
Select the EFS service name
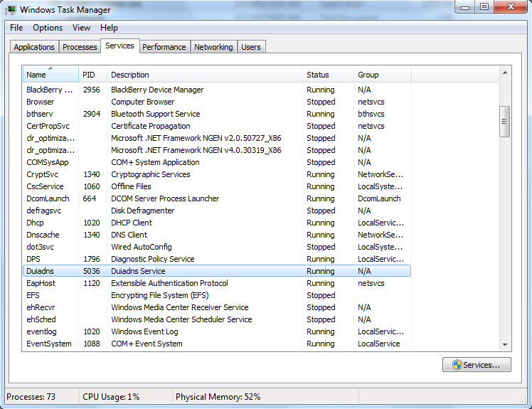point(33,295)
